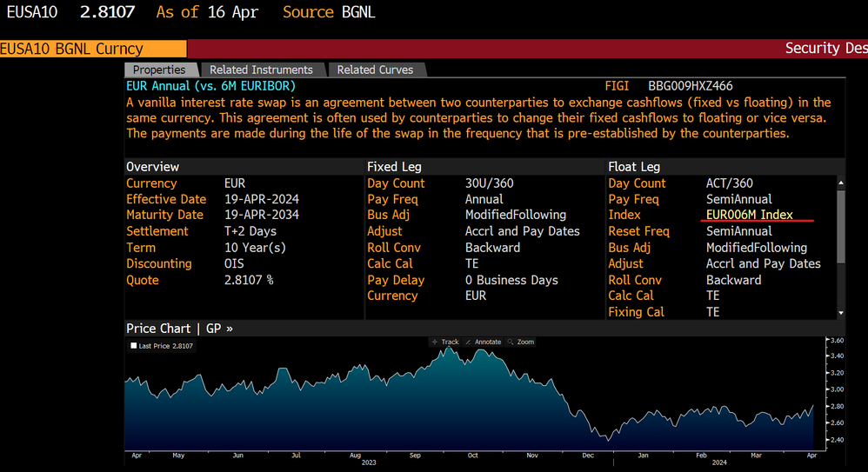Click the FIGI code BBG009HXZ466
868x472 pixels.
coord(690,86)
